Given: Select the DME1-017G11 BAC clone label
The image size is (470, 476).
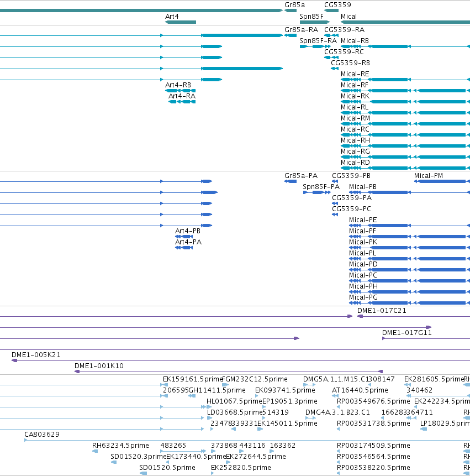Looking at the screenshot, I should click(x=406, y=333).
